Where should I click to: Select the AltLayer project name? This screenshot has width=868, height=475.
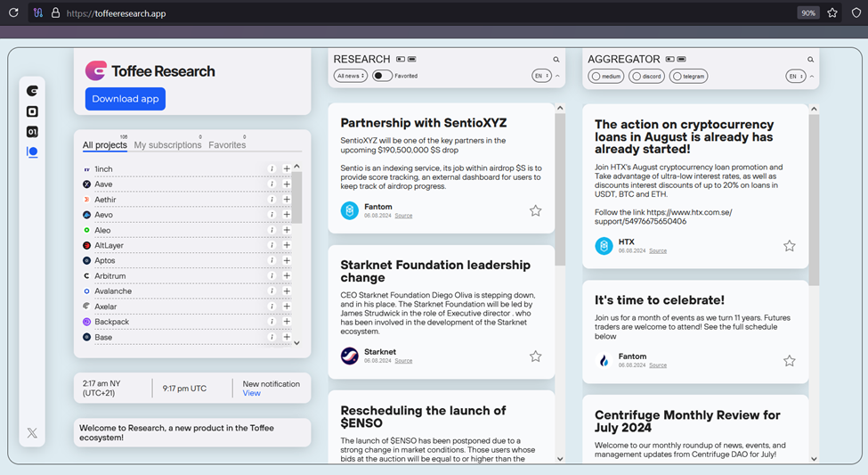(x=109, y=245)
